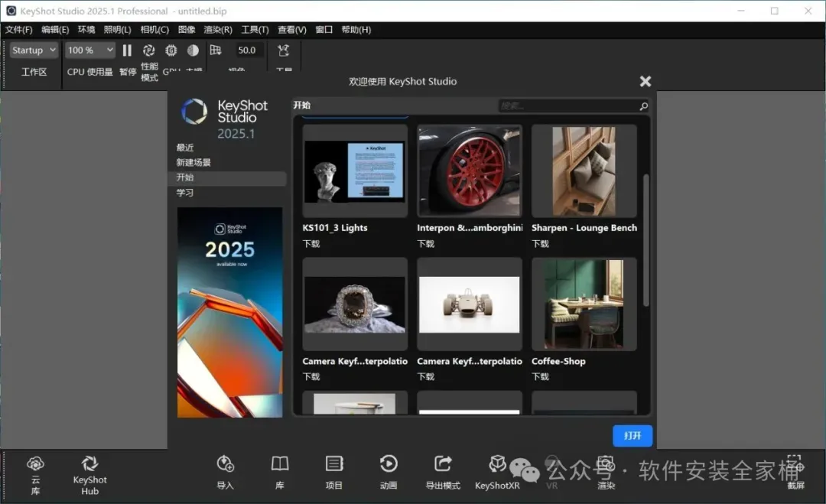Viewport: 826px width, 504px height.
Task: Select the Coffee-Shop scene thumbnail
Action: (584, 304)
